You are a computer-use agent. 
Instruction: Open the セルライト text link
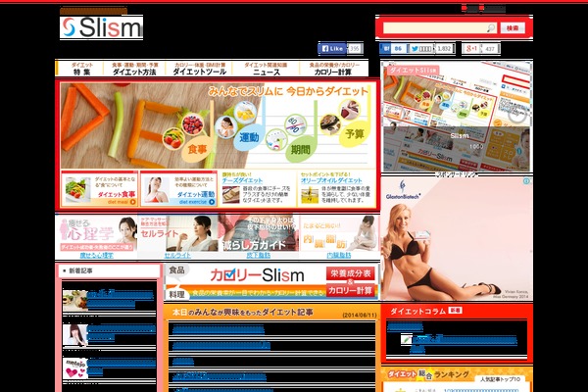tap(177, 255)
